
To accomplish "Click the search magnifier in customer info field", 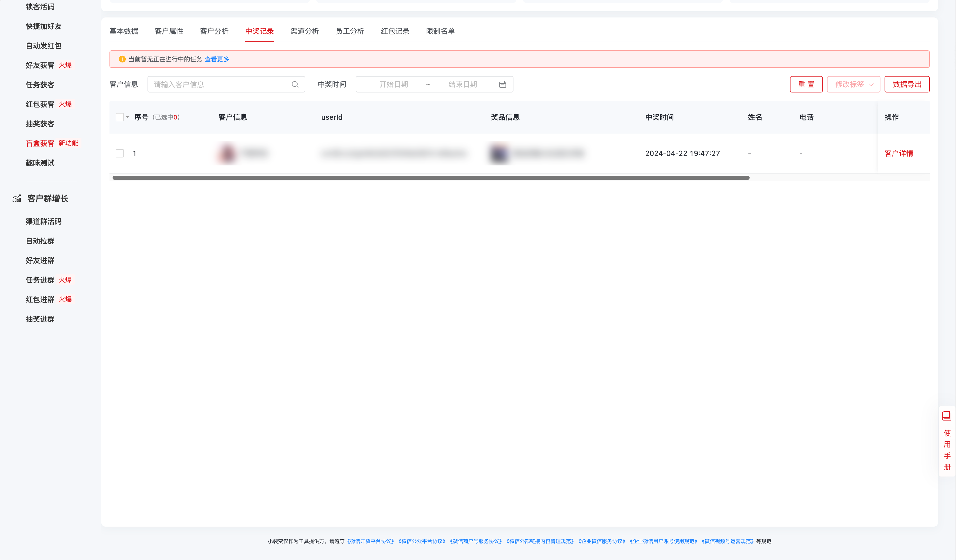I will [295, 84].
